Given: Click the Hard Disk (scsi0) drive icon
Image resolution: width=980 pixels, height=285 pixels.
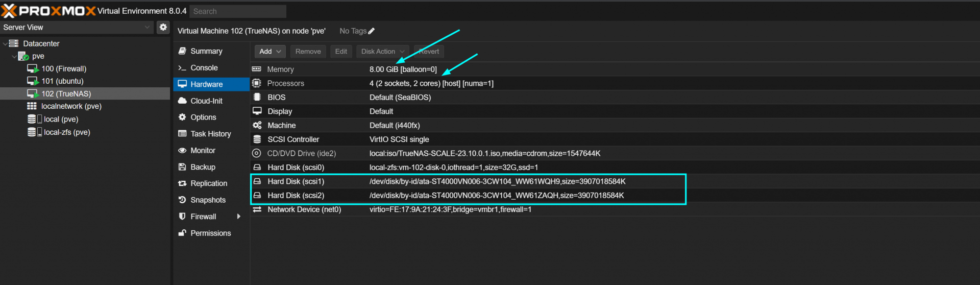Looking at the screenshot, I should coord(257,167).
